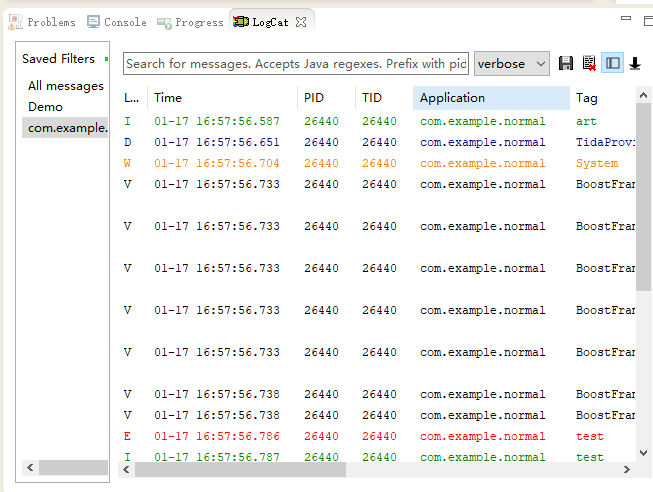Image resolution: width=653 pixels, height=492 pixels.
Task: Click the log table scroll up arrow
Action: (643, 95)
